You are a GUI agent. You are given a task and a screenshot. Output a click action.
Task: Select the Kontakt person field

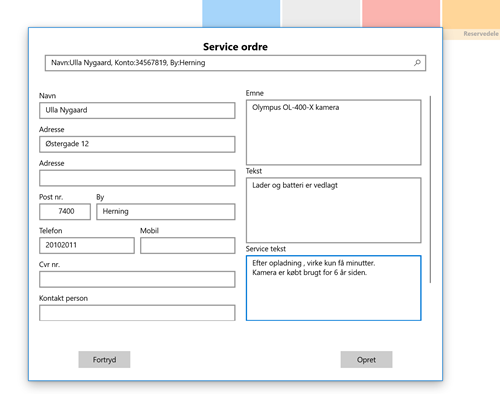(137, 313)
